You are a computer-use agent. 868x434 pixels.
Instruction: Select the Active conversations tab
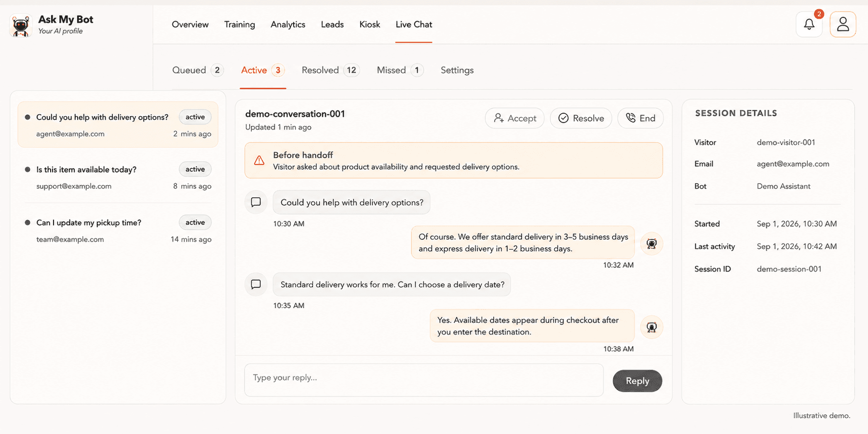click(263, 70)
